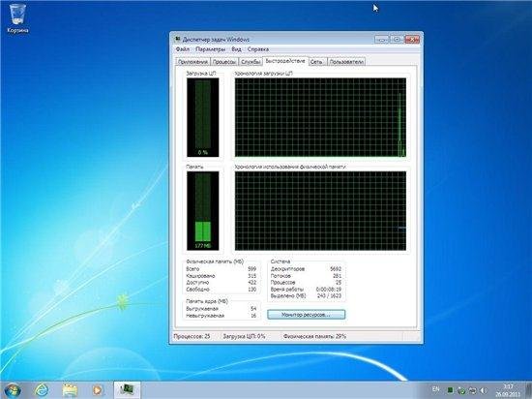Click the Система group heading

[x=281, y=261]
